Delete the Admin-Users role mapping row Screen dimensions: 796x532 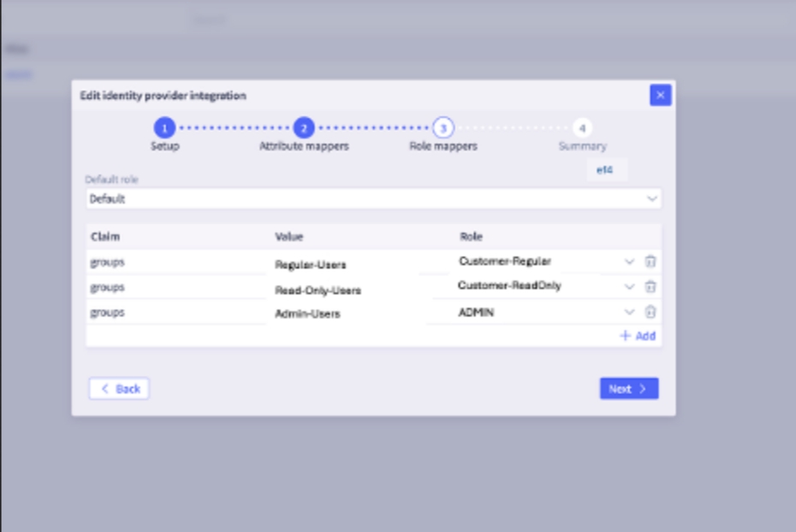click(x=650, y=312)
